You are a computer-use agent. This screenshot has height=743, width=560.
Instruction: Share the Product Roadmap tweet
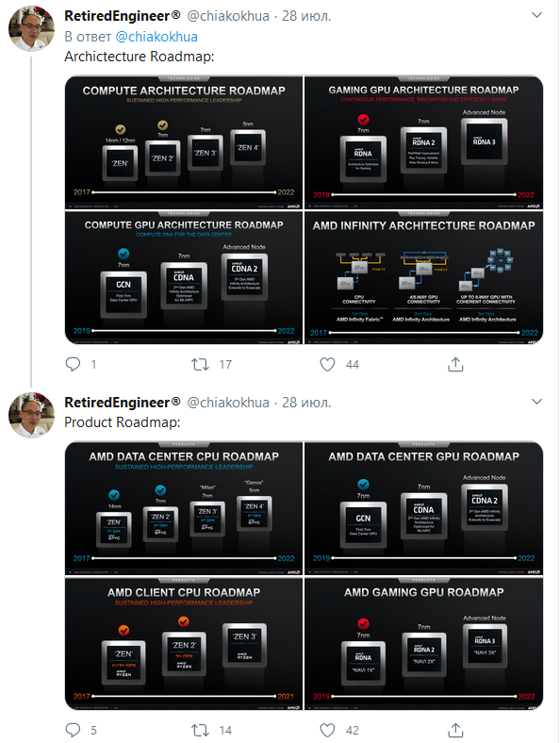(x=455, y=730)
